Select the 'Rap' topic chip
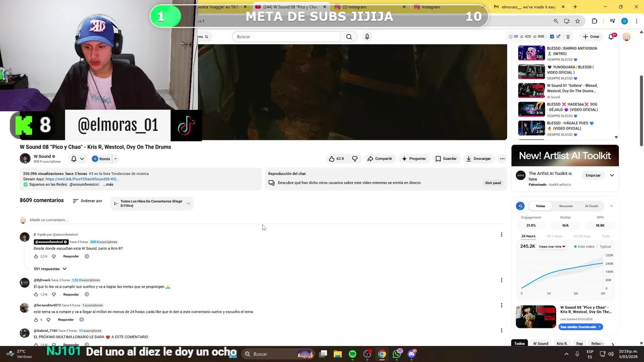This screenshot has width=644, height=362. click(x=580, y=344)
